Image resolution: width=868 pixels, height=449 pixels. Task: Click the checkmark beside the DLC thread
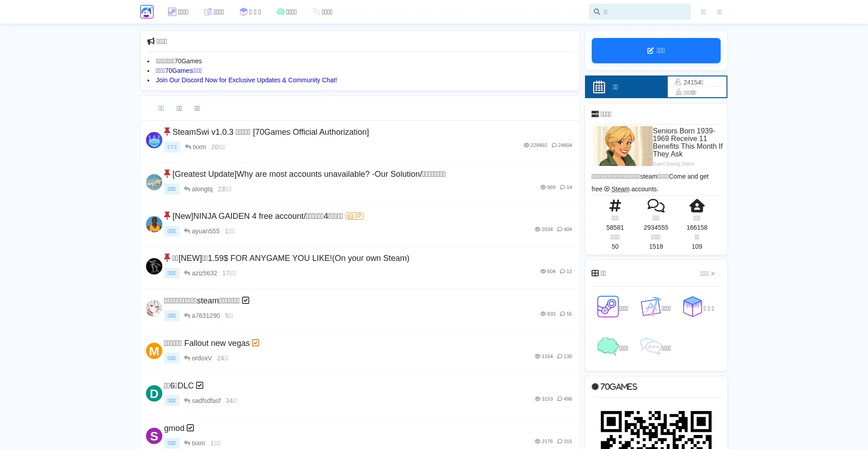(x=200, y=385)
